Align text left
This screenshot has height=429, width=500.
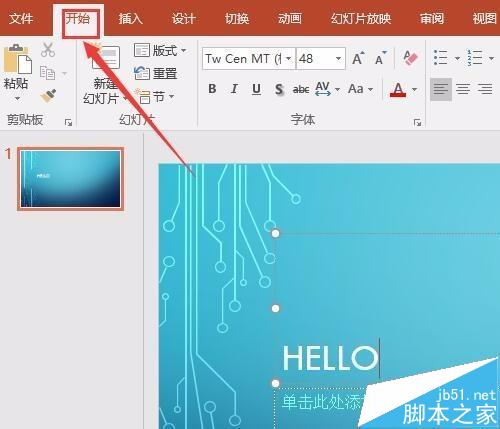441,89
